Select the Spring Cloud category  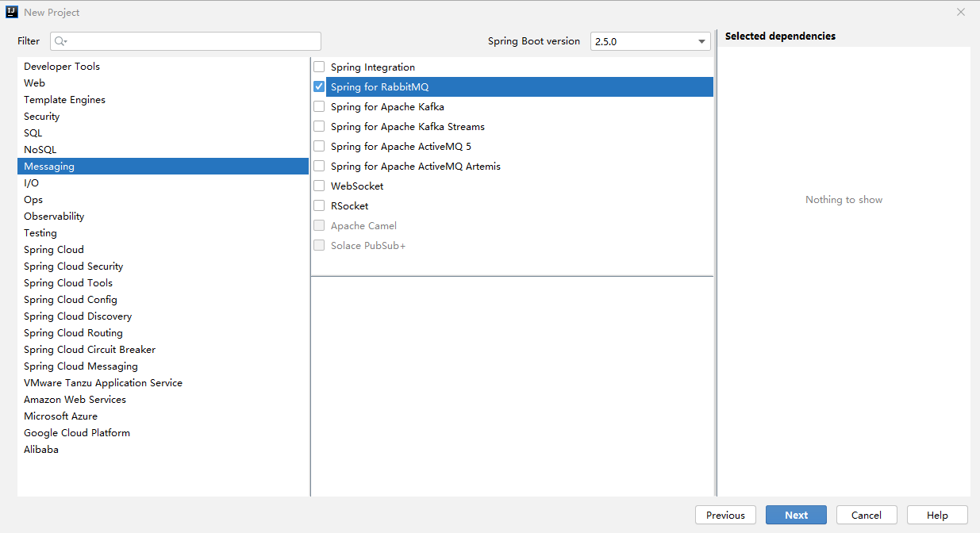[x=163, y=250]
